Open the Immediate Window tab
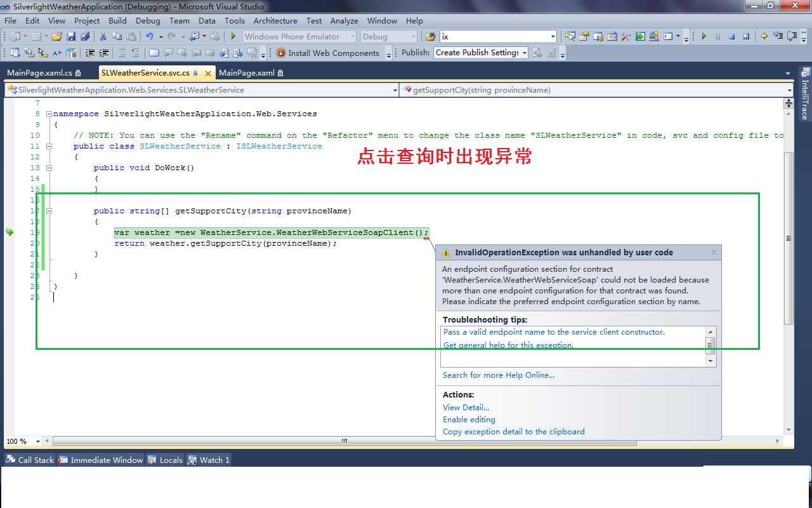The height and width of the screenshot is (508, 812). pos(101,460)
